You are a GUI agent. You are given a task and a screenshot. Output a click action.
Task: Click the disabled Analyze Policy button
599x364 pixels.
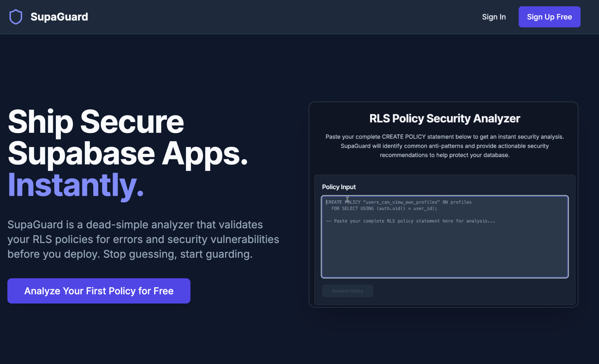coord(348,291)
